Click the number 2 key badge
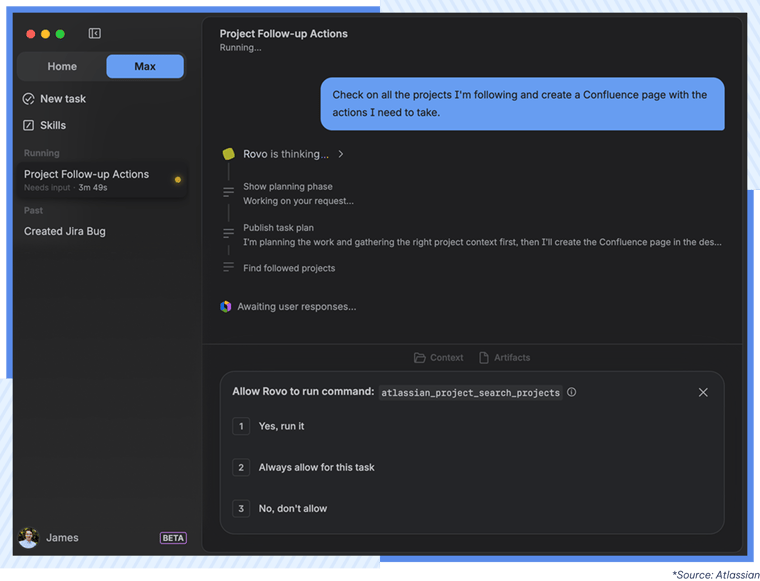The image size is (760, 581). pos(241,468)
